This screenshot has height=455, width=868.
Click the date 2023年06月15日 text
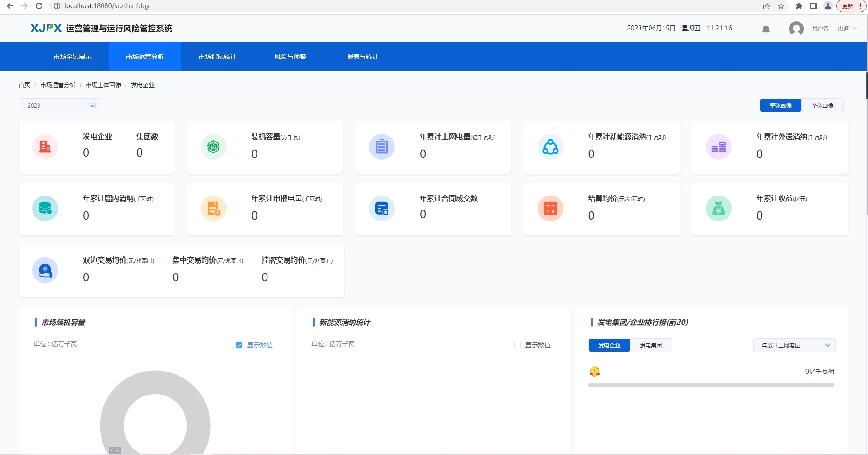pyautogui.click(x=651, y=28)
